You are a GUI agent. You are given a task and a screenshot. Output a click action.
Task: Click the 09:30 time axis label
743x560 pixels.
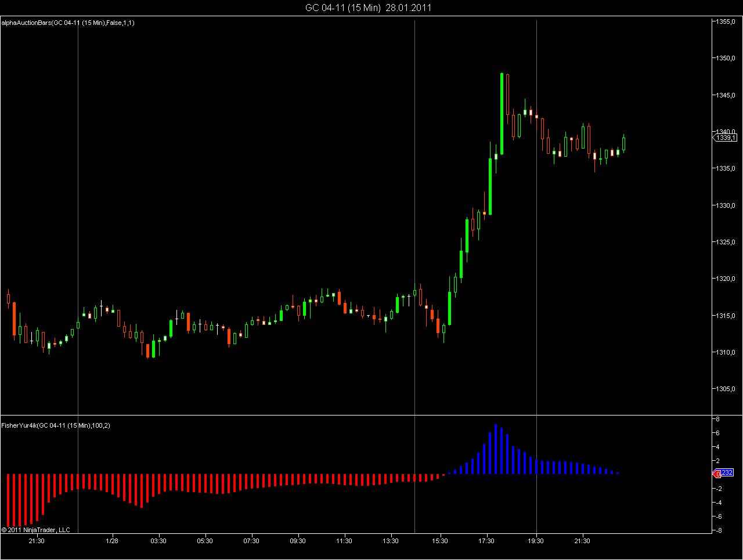pos(297,541)
